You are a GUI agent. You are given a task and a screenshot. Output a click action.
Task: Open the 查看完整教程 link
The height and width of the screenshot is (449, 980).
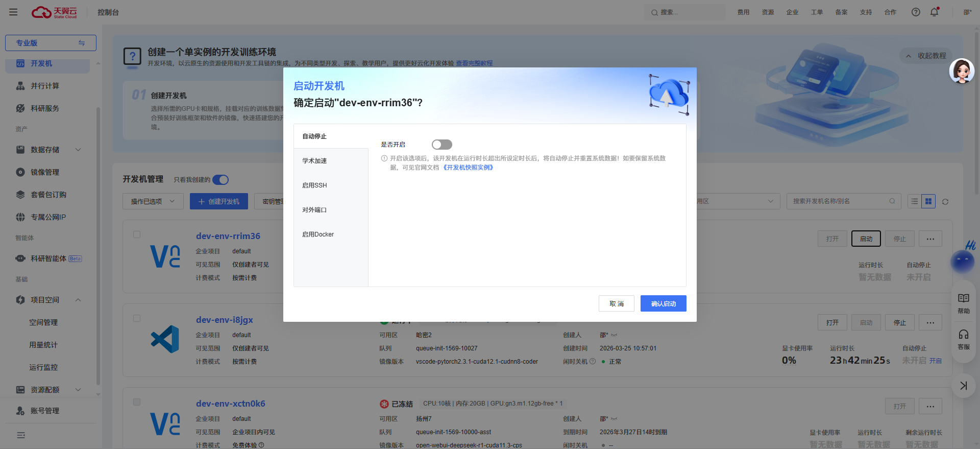click(474, 63)
